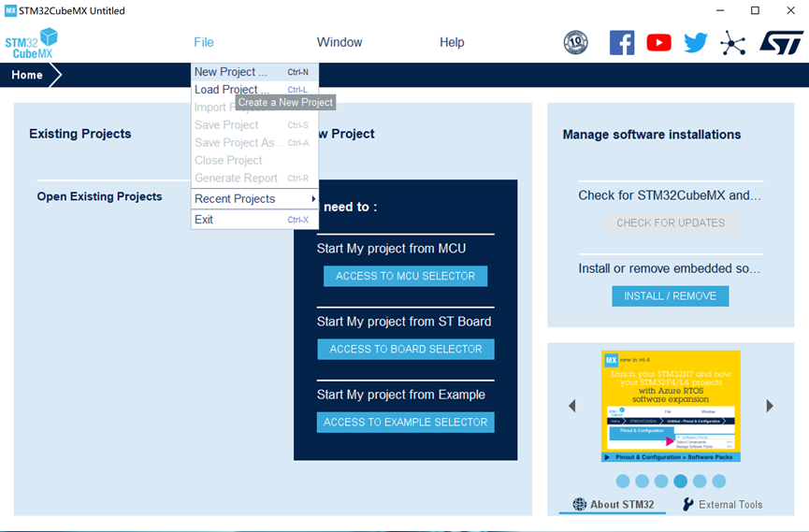Click the MX title bar app icon
This screenshot has height=532, width=809.
(x=10, y=10)
